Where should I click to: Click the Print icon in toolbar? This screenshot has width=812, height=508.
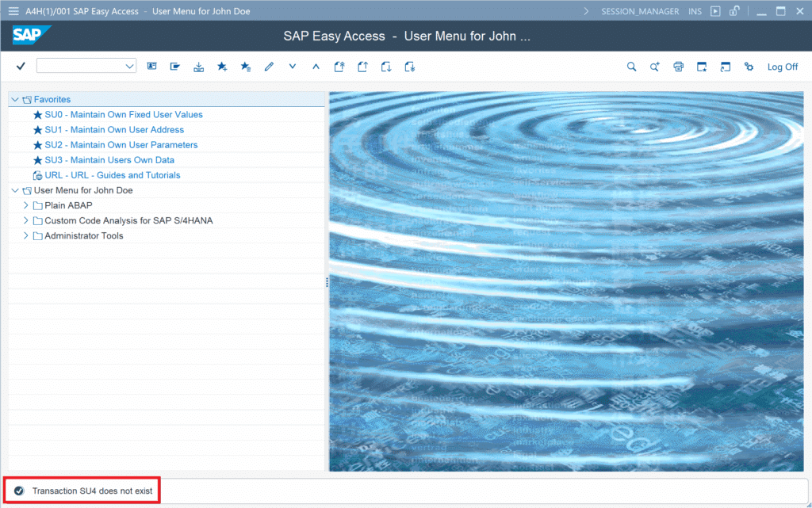(678, 67)
